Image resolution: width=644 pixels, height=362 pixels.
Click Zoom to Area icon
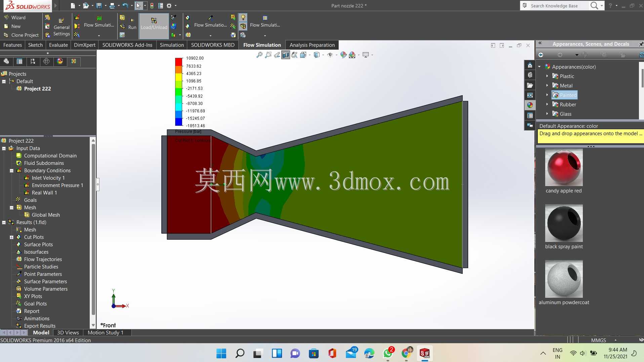click(x=268, y=55)
